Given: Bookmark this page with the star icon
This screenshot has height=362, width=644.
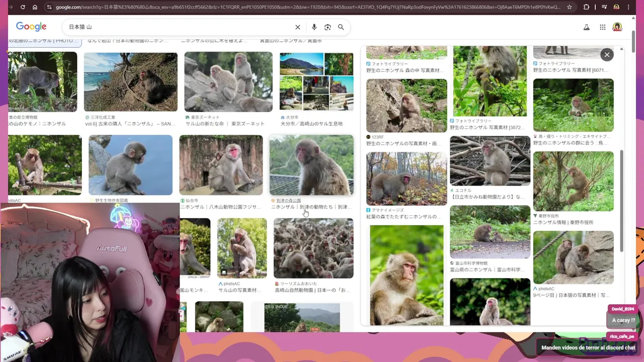Looking at the screenshot, I should 569,7.
